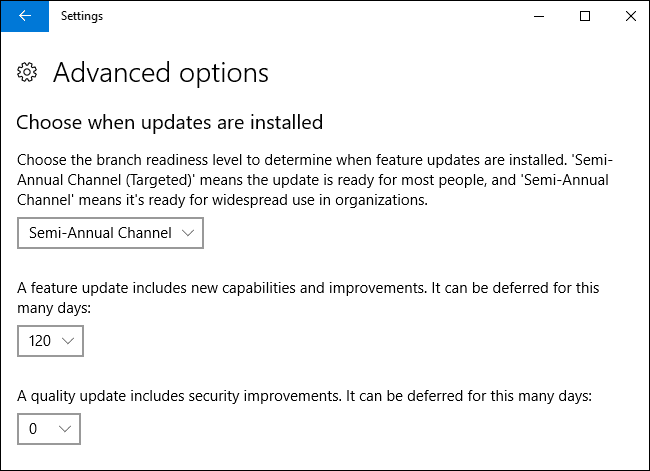Expand the quality update deferral dropdown showing 0

(49, 429)
